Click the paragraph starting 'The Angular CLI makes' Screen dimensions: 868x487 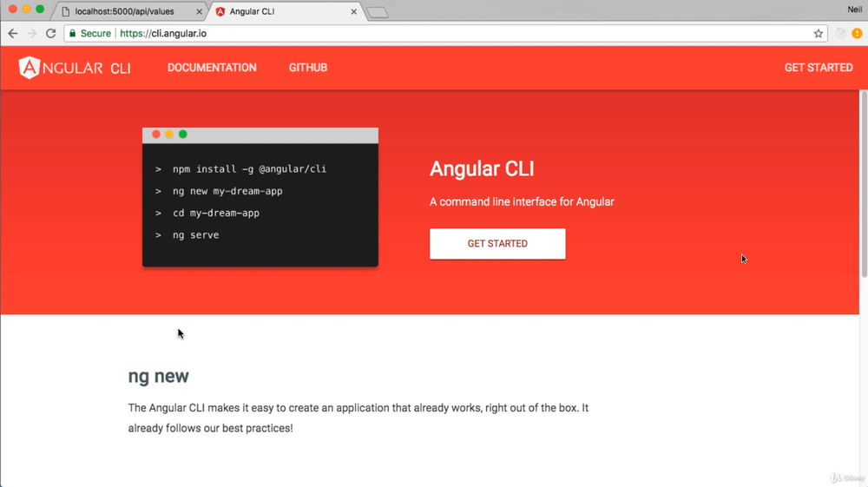[358, 418]
